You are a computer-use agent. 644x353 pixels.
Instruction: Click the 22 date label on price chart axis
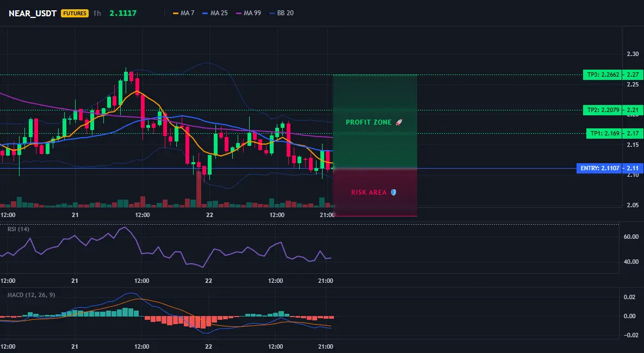pos(209,215)
